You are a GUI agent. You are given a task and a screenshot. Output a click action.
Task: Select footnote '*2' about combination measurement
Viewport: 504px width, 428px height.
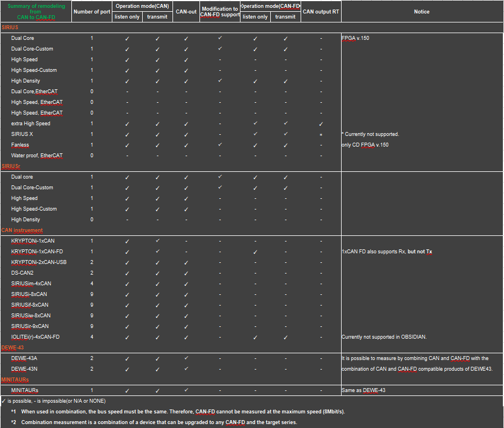coord(154,422)
